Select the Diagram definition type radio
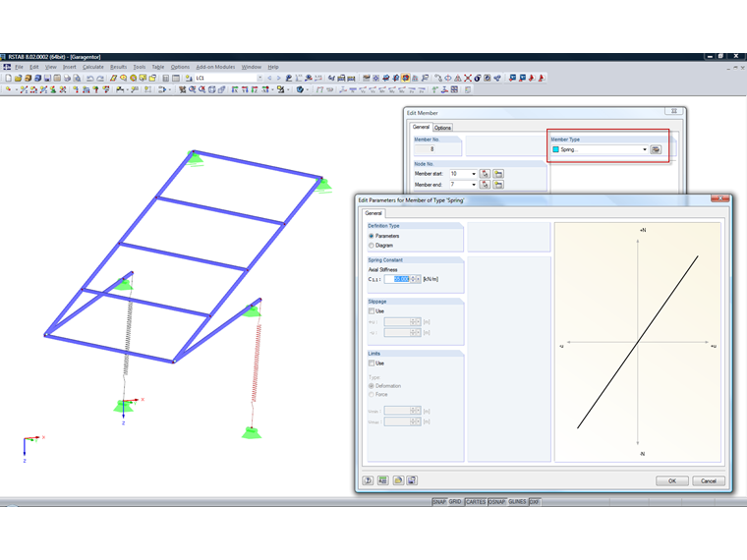747x560 pixels. click(372, 246)
